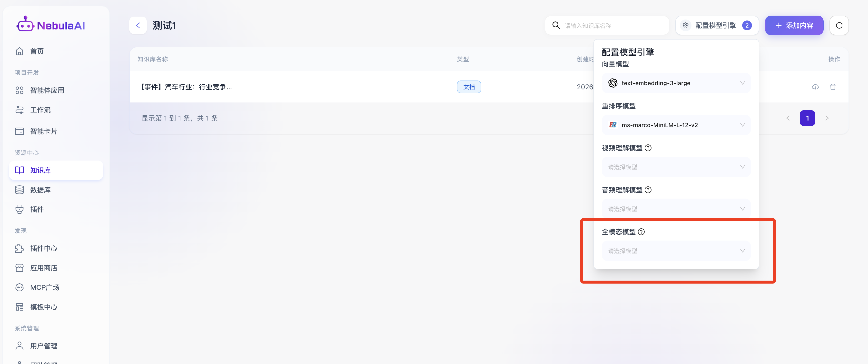This screenshot has width=868, height=364.
Task: Click the 文档 type tag
Action: [x=469, y=87]
